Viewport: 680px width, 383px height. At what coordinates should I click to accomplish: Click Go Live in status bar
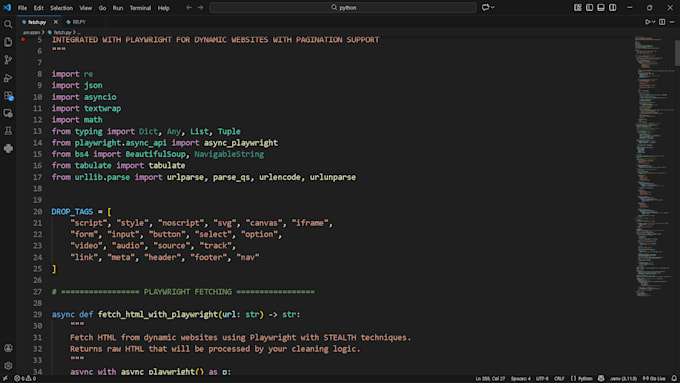[654, 379]
